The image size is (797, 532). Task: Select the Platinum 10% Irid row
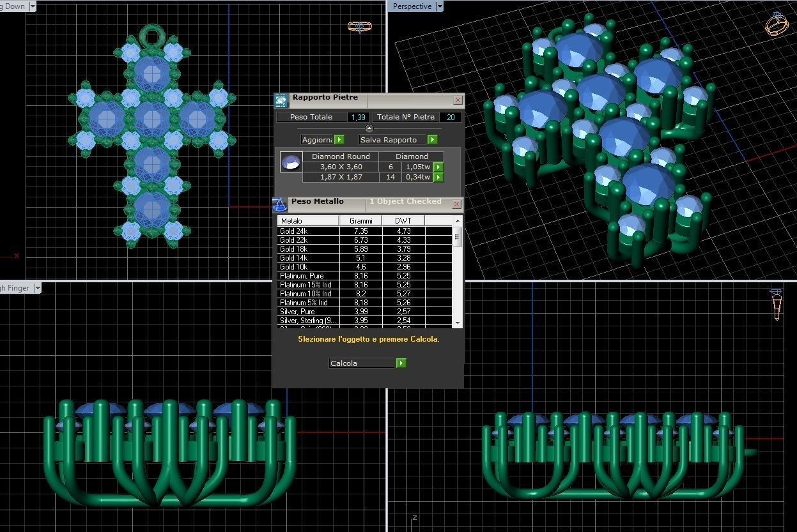(x=365, y=293)
